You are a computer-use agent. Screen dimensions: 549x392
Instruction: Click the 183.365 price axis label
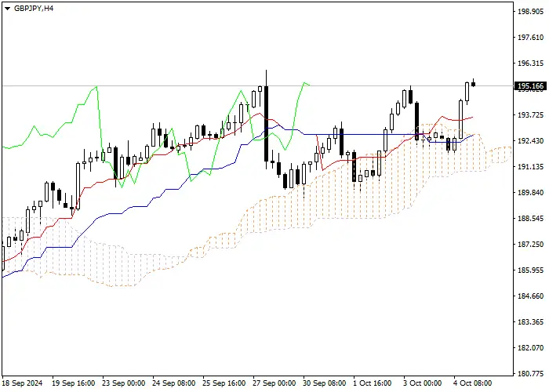coord(530,322)
